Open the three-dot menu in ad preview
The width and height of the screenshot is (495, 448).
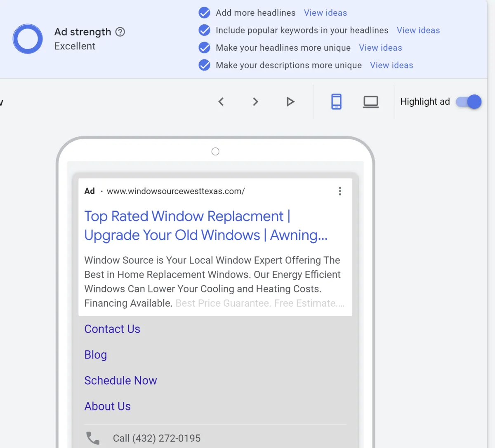coord(340,191)
